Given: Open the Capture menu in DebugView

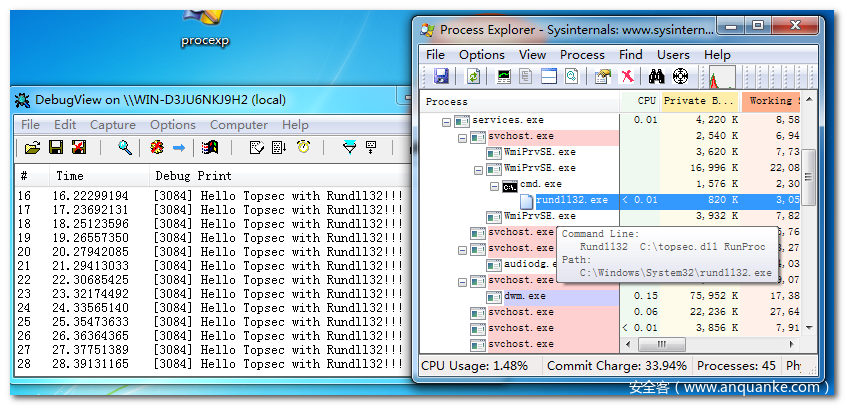Looking at the screenshot, I should tap(112, 125).
